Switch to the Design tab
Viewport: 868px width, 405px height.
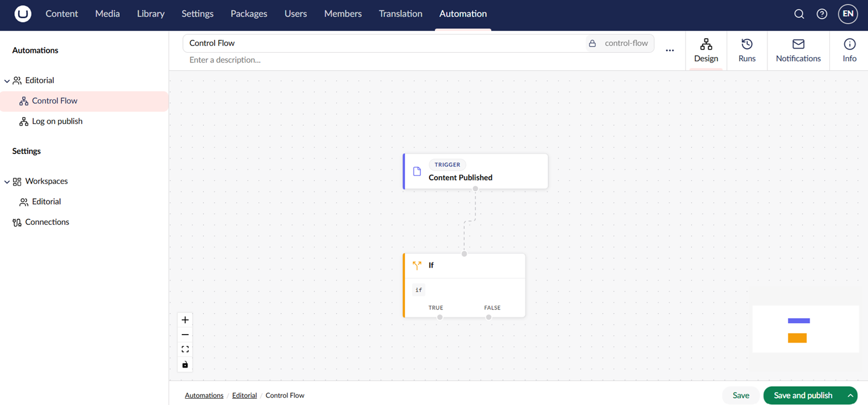click(x=706, y=51)
